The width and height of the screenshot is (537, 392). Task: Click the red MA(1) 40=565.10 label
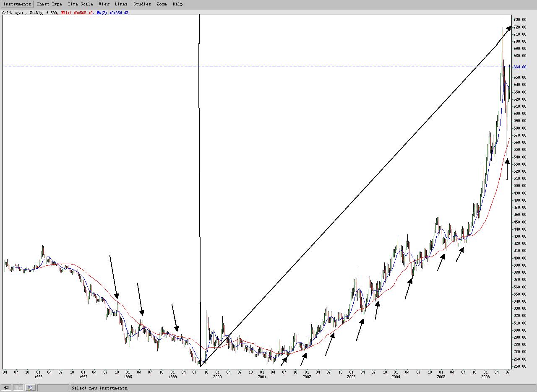78,13
